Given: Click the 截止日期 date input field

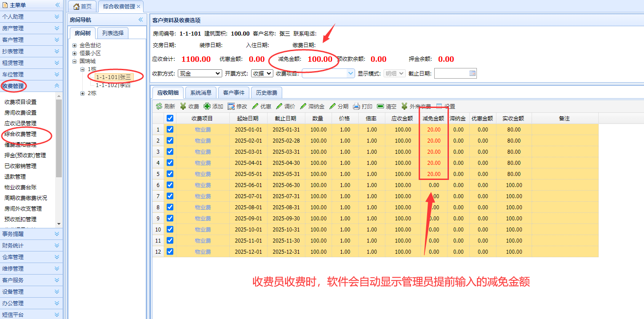Looking at the screenshot, I should (452, 73).
